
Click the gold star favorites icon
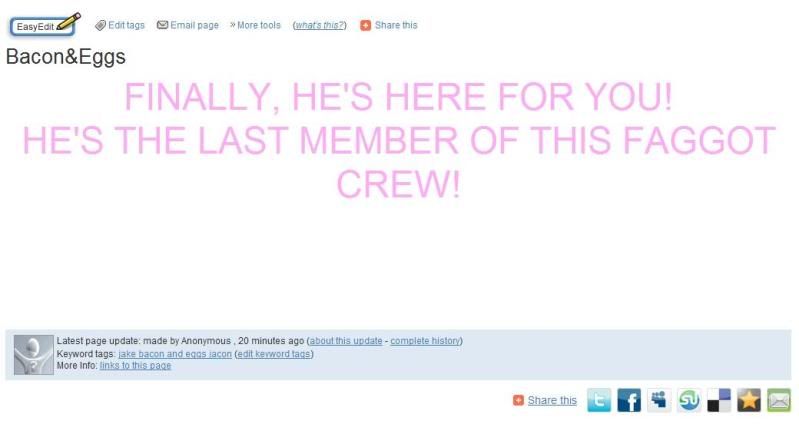[749, 400]
